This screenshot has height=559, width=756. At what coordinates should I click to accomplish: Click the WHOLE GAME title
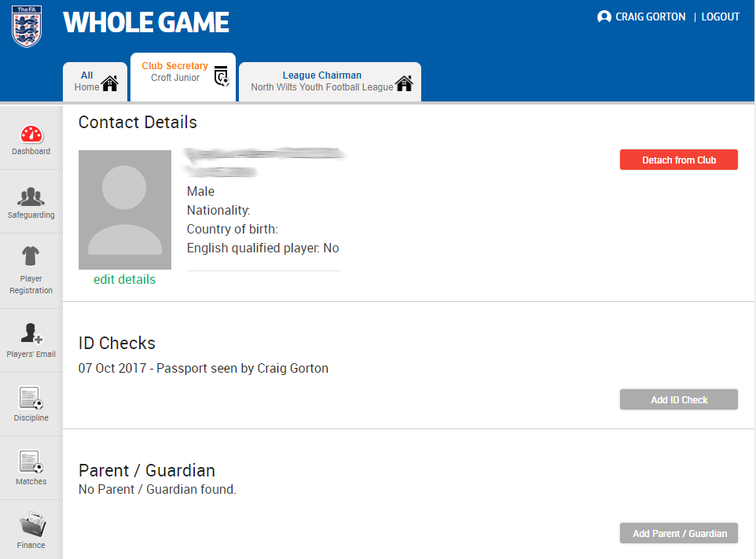[146, 23]
